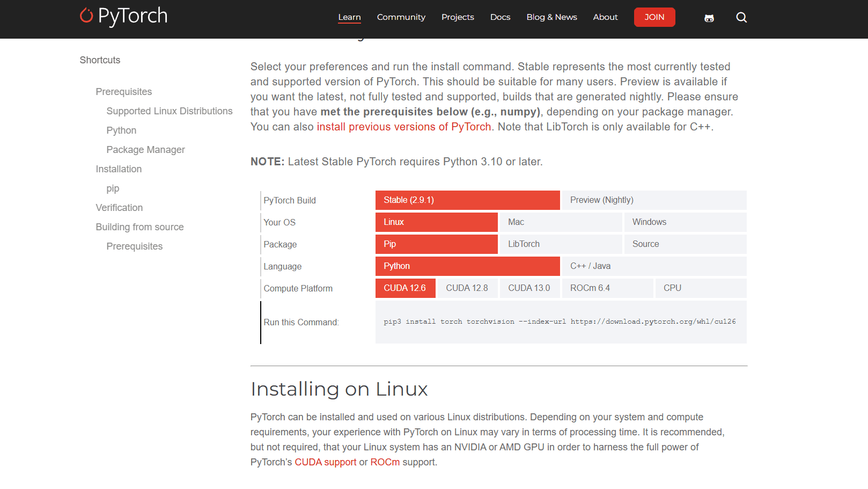Click the Installing on Linux heading
The image size is (868, 489).
tap(339, 389)
